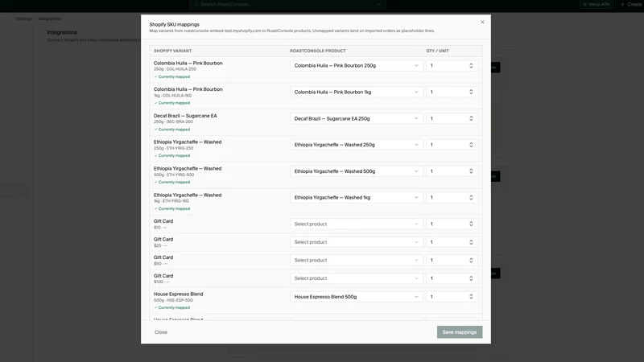644x362 pixels.
Task: Adjust quantity stepper for Colombia Huila 250g row
Action: 471,66
